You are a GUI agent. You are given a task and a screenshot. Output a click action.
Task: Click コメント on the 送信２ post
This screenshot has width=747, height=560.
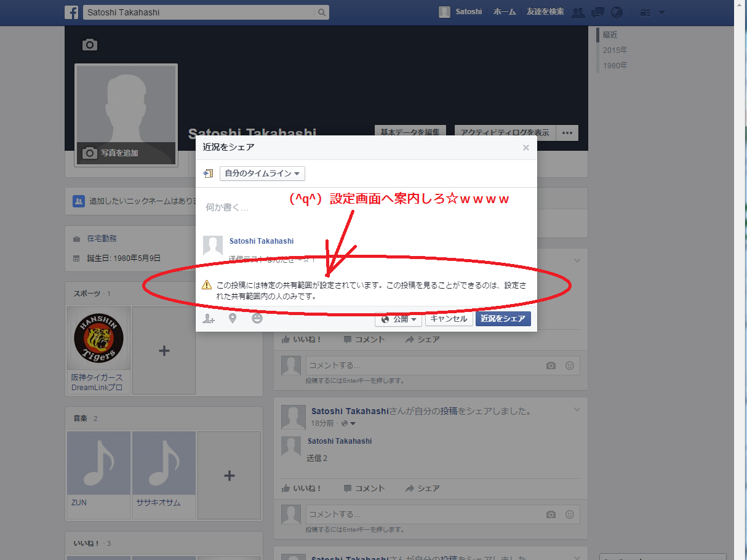coord(364,489)
